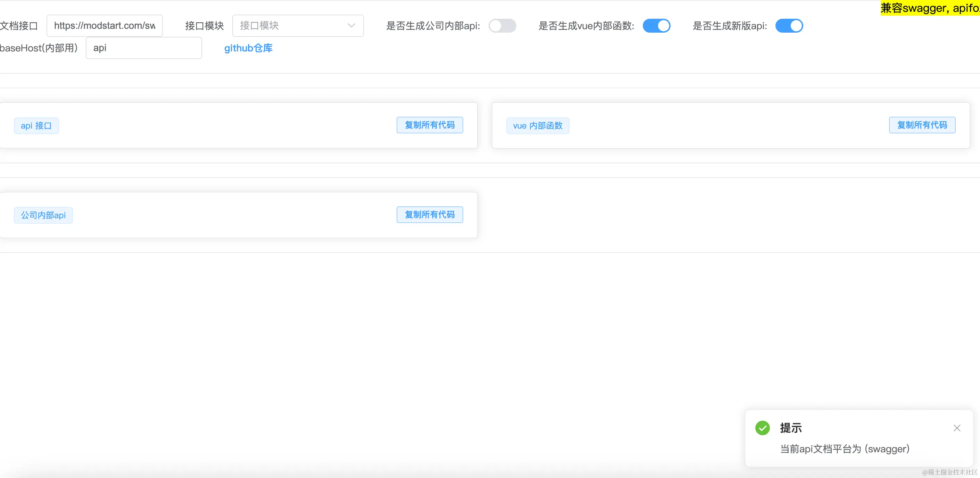Focus the 文档接口 URL input field
This screenshot has width=980, height=478.
click(104, 25)
